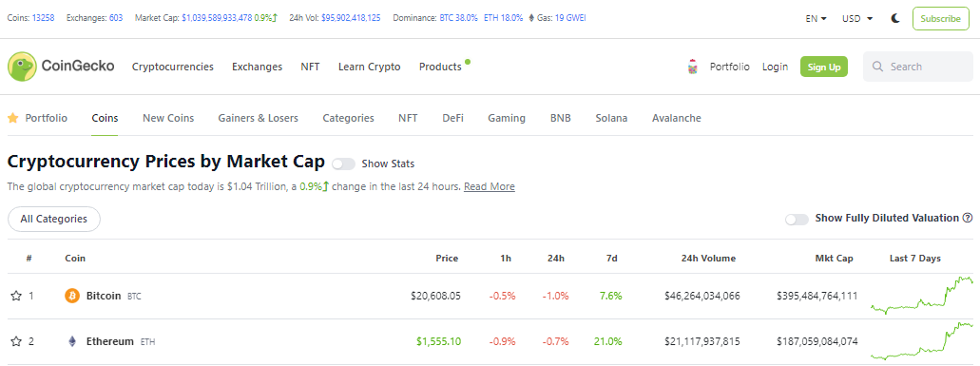Enable the Show Stats toggle

(x=343, y=164)
